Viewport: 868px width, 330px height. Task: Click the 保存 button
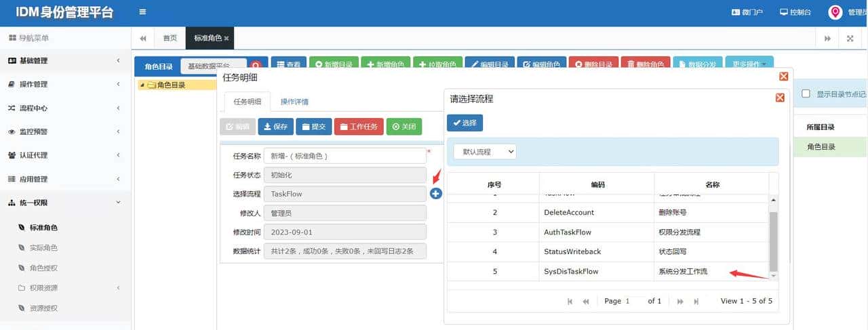coord(275,127)
